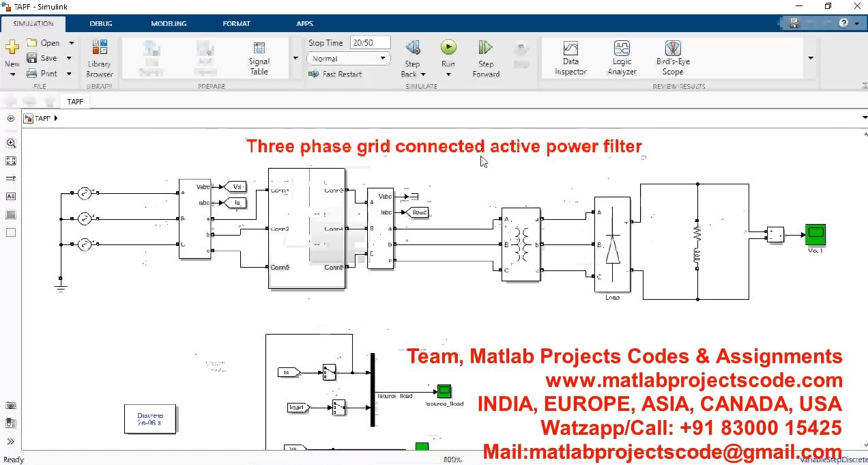Click the quick access save icon at top right

click(794, 23)
